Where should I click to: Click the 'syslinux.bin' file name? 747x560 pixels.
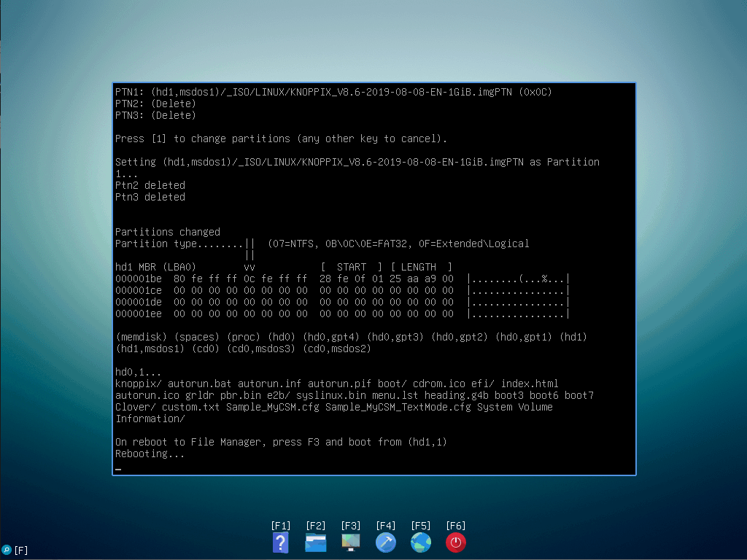tap(331, 395)
